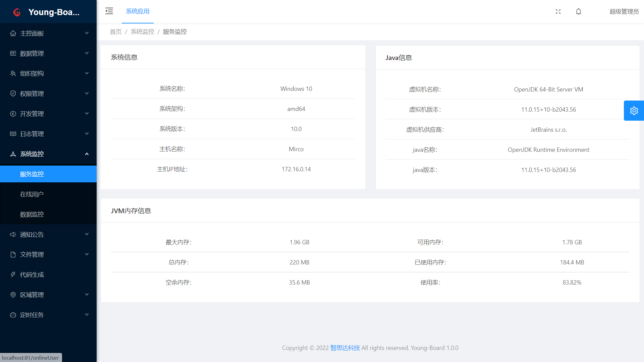Go to 首页 in the breadcrumb
The image size is (644, 362).
116,32
